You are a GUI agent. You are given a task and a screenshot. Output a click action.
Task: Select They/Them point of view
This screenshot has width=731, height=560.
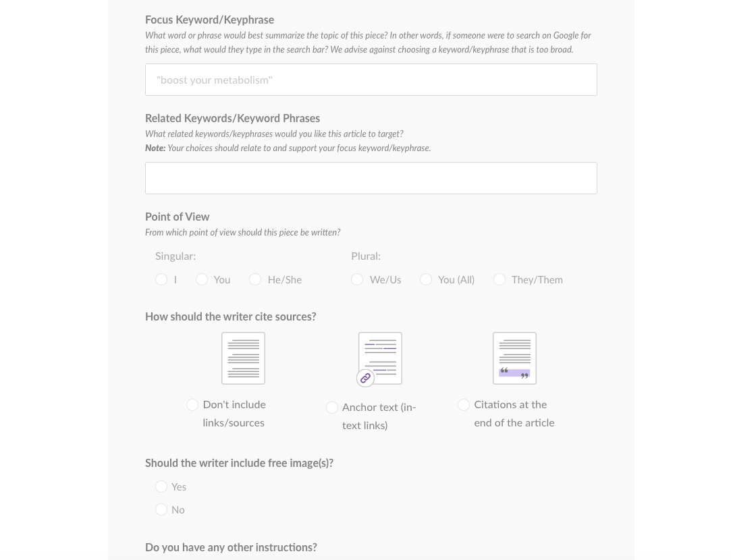499,279
